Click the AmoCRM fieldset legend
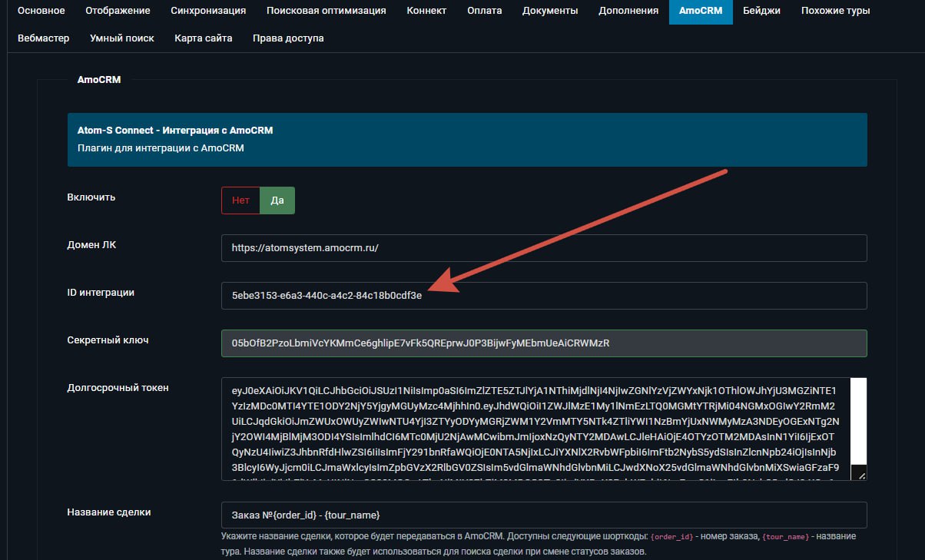This screenshot has width=925, height=560. click(99, 79)
